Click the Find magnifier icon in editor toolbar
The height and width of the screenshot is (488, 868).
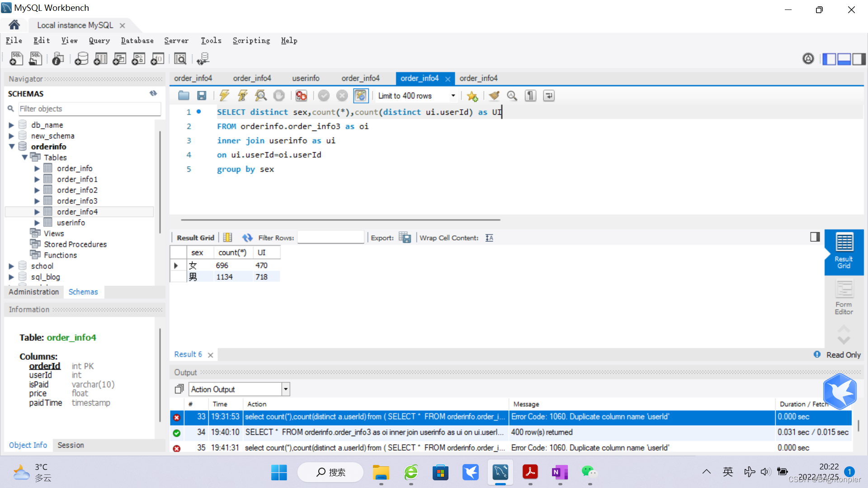512,95
